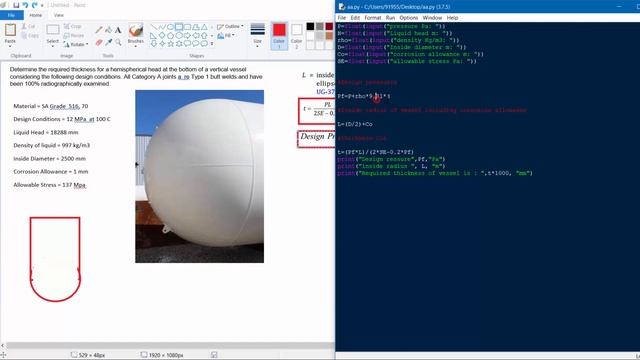
Task: Click the code line 'L=(D/2)+Co'
Action: coord(355,124)
